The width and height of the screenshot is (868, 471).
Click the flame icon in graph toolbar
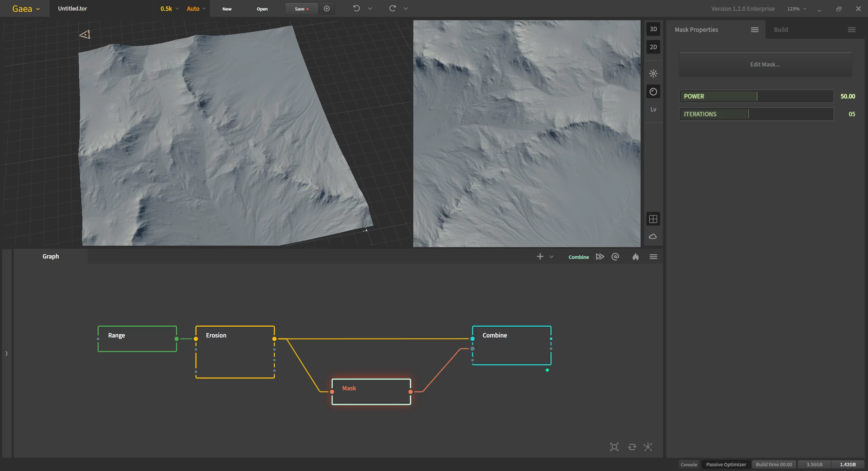(x=635, y=257)
